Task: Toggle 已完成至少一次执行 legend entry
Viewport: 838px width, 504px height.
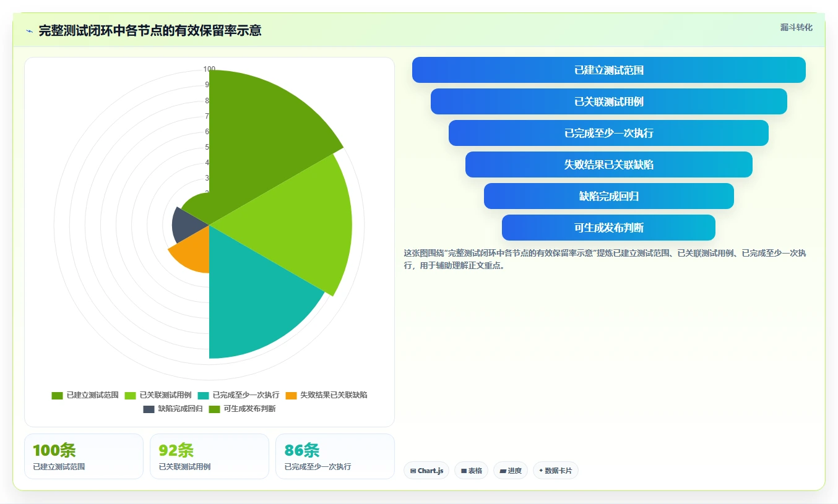Action: pos(238,395)
